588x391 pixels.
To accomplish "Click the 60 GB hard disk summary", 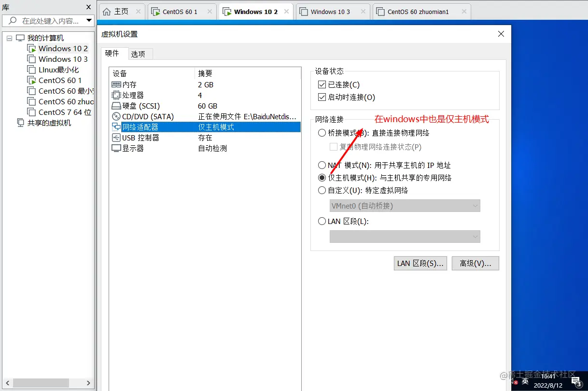I will [x=208, y=106].
